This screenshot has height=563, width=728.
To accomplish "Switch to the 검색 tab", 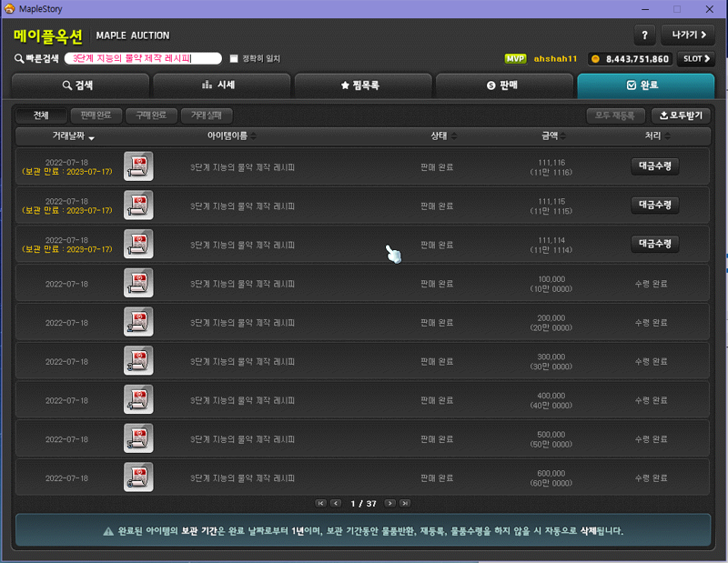I will [80, 85].
